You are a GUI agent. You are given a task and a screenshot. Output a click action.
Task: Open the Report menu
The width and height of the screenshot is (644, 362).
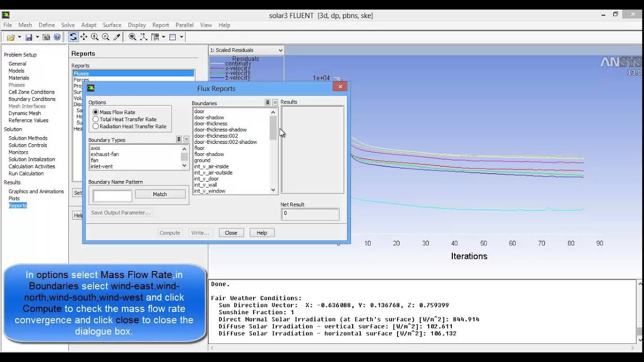click(x=160, y=25)
